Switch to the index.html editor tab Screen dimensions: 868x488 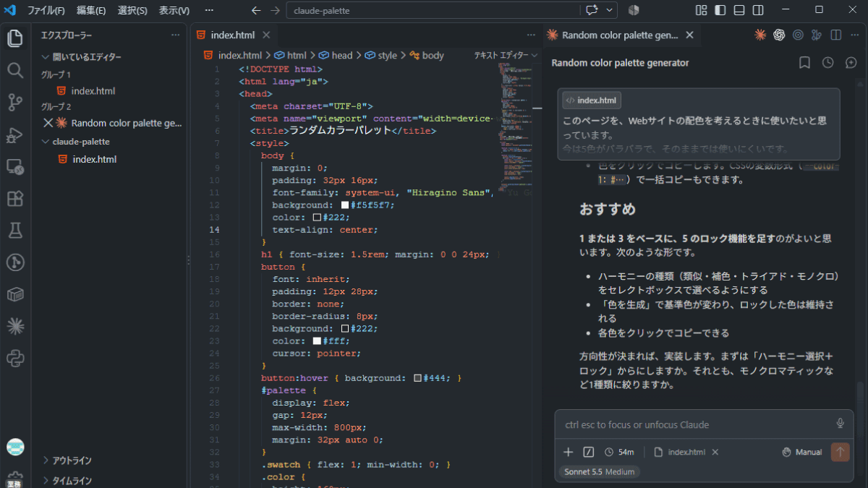(232, 35)
